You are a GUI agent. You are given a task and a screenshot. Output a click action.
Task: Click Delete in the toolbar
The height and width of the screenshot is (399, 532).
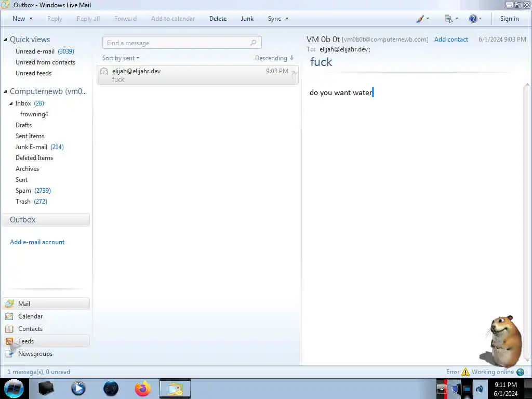click(218, 19)
